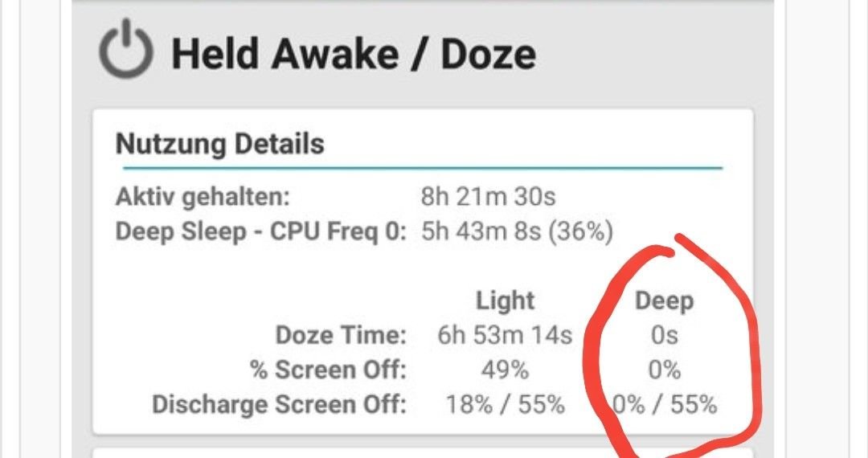Screen dimensions: 868x458
Task: Select the Held Awake / Doze heading
Action: pos(354,54)
